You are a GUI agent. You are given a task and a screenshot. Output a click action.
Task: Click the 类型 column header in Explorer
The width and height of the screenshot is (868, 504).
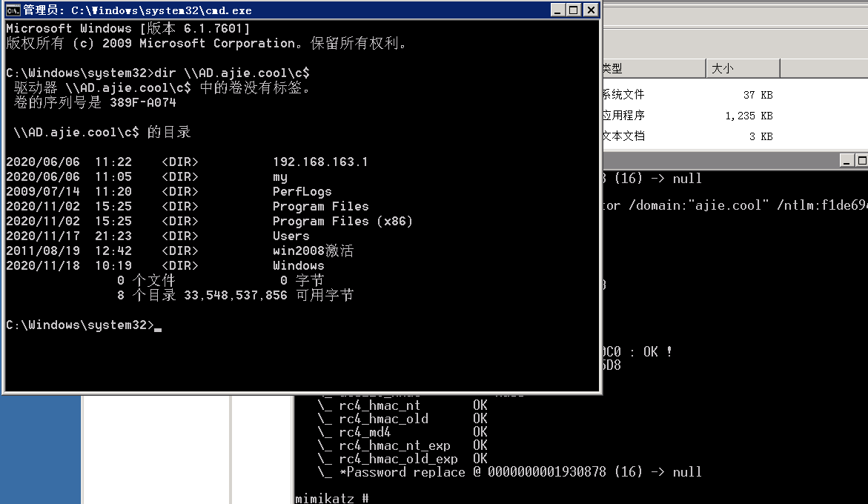[x=654, y=68]
